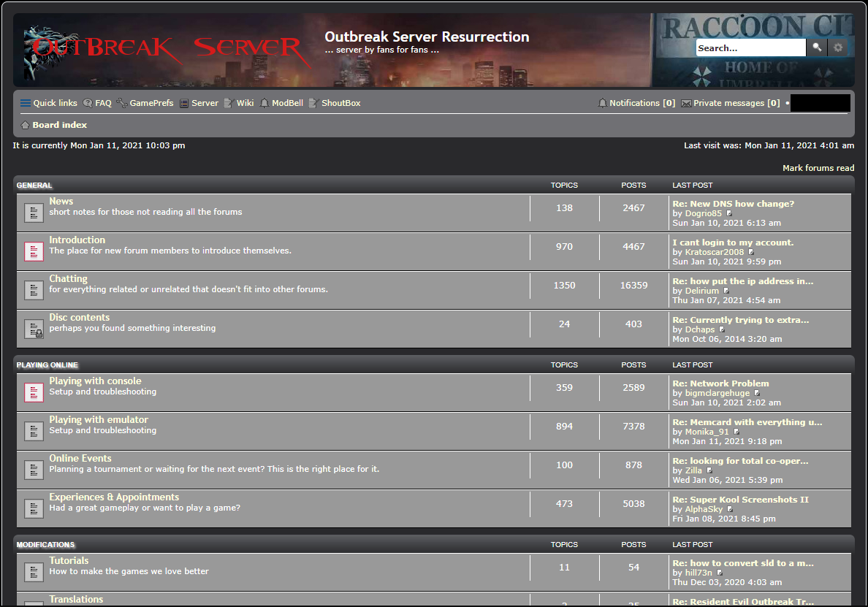
Task: Open the Introduction forum
Action: point(77,240)
